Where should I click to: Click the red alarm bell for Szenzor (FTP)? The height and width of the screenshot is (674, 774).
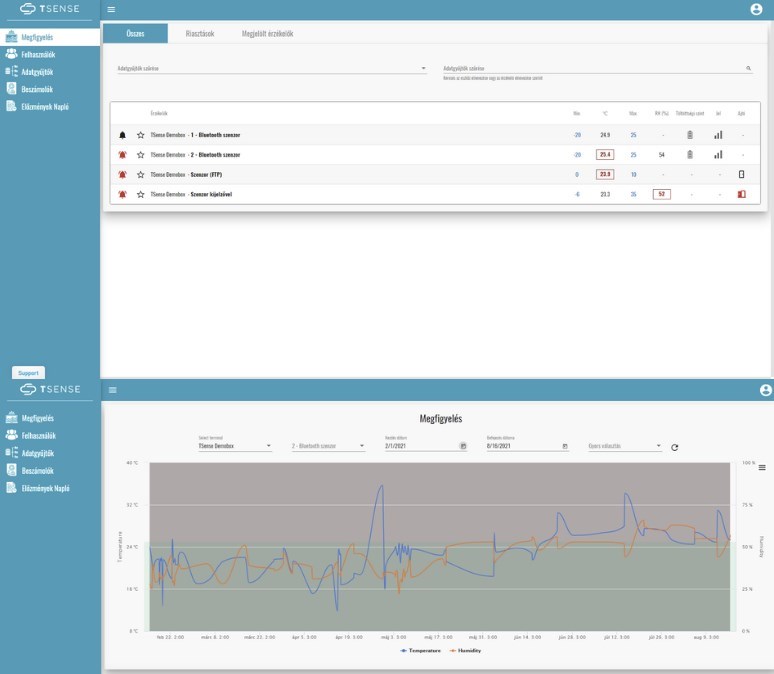click(x=122, y=174)
